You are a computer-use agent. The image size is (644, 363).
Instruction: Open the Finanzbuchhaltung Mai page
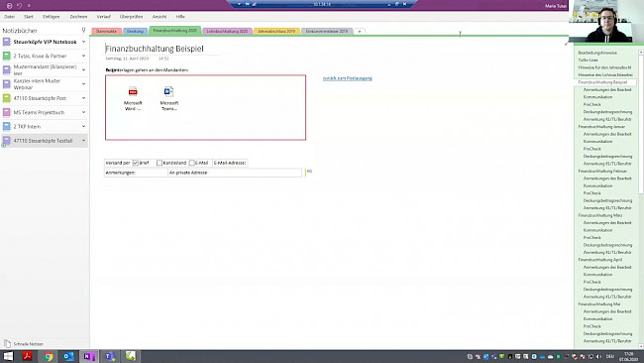click(x=599, y=304)
